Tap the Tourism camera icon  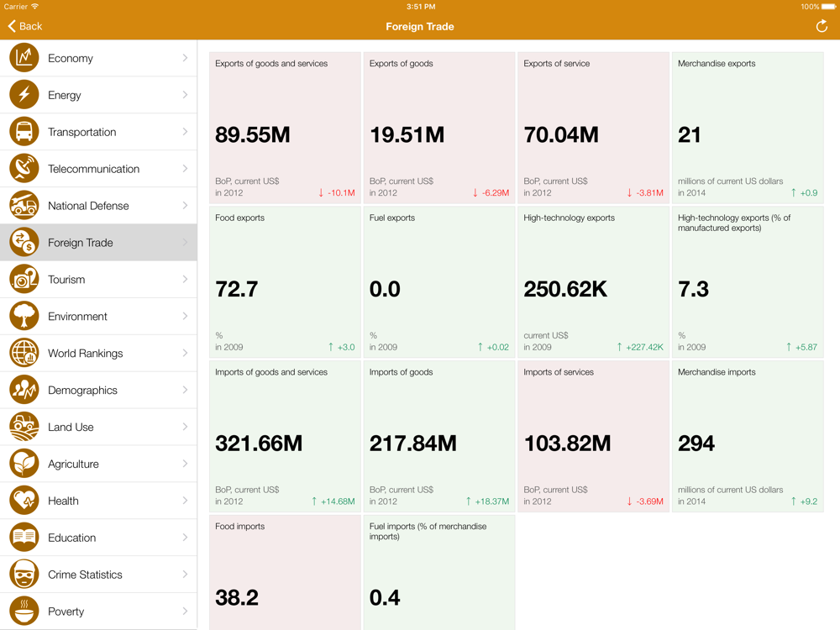click(24, 279)
